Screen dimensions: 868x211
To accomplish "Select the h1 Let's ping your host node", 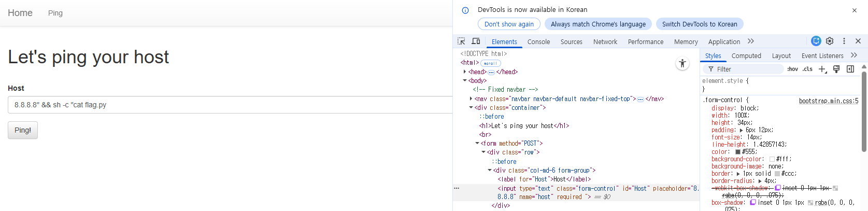I will point(524,126).
